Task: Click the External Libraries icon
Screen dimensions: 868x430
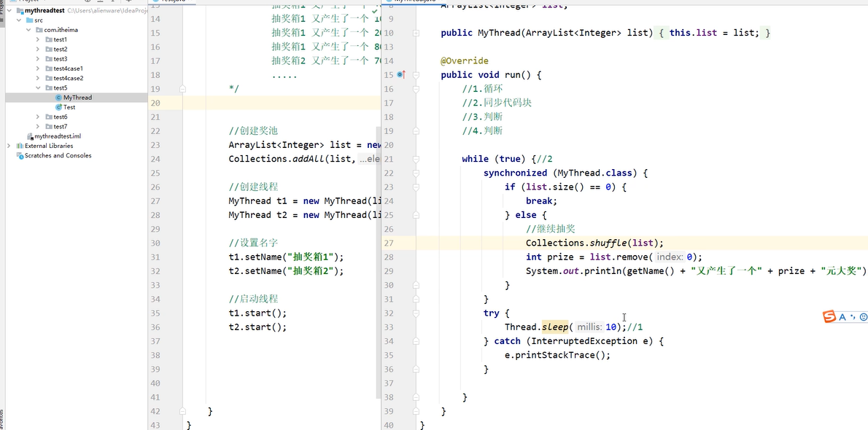Action: pyautogui.click(x=20, y=146)
